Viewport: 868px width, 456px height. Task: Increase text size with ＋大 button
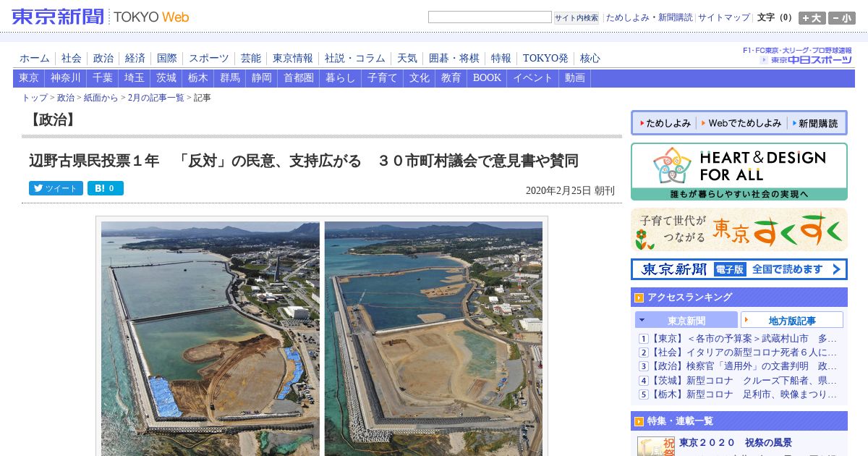tap(812, 18)
